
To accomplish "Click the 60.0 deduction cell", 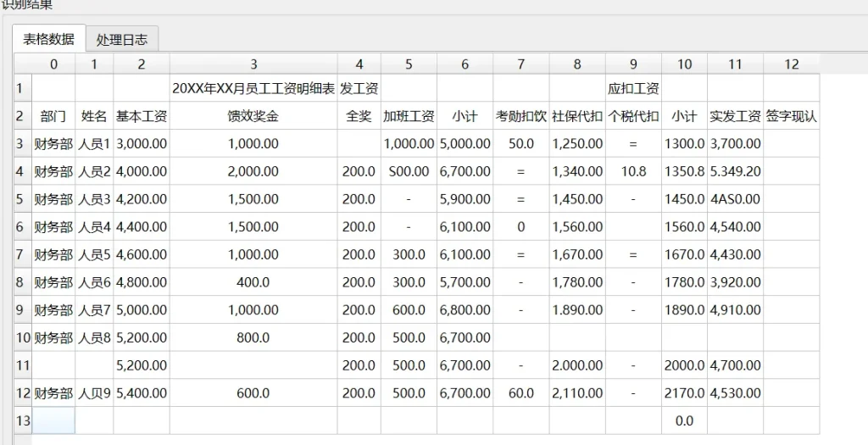I will pyautogui.click(x=521, y=393).
